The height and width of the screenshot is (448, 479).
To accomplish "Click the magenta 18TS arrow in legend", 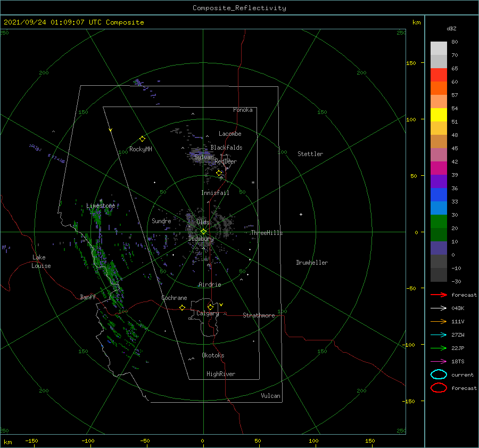I will coord(439,362).
